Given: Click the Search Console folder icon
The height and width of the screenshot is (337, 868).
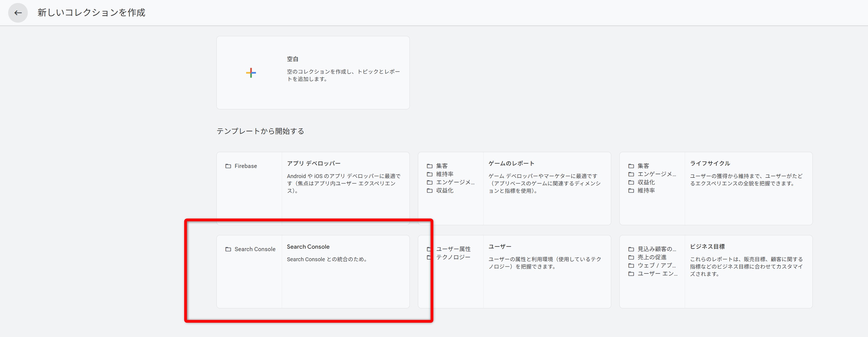Looking at the screenshot, I should [x=228, y=249].
